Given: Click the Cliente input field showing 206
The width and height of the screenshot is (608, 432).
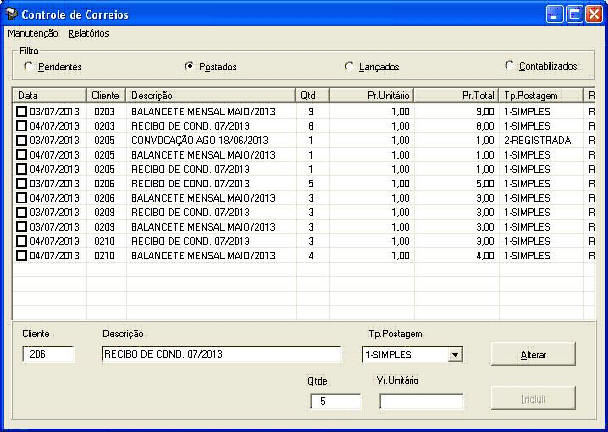Looking at the screenshot, I should (x=48, y=354).
